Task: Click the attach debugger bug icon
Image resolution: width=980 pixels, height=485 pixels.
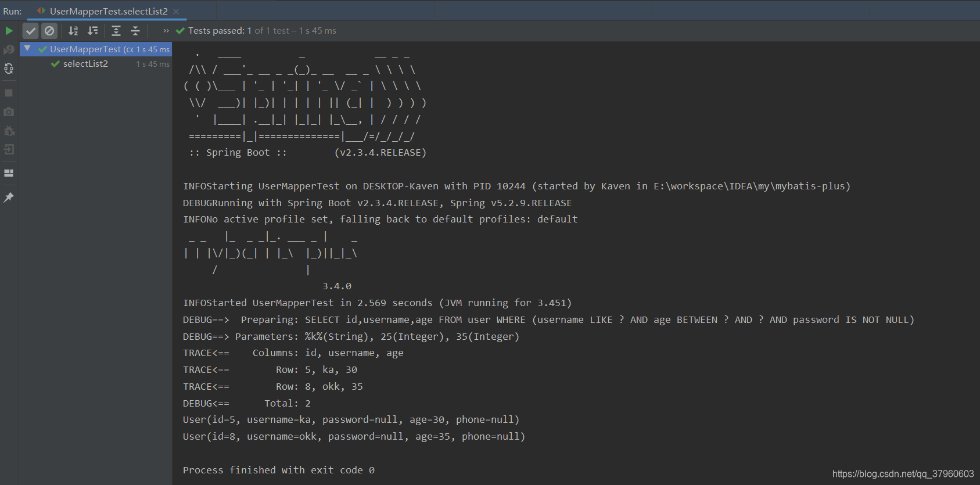Action: tap(9, 131)
